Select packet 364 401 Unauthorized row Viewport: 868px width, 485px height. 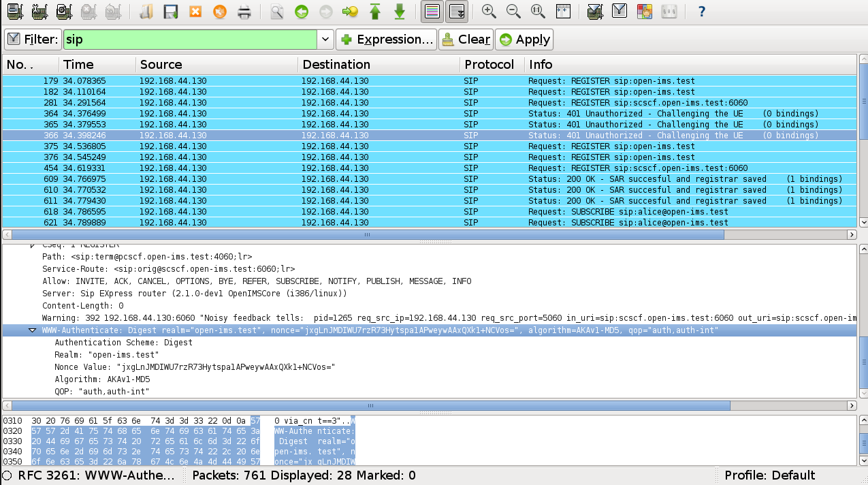[x=429, y=114]
